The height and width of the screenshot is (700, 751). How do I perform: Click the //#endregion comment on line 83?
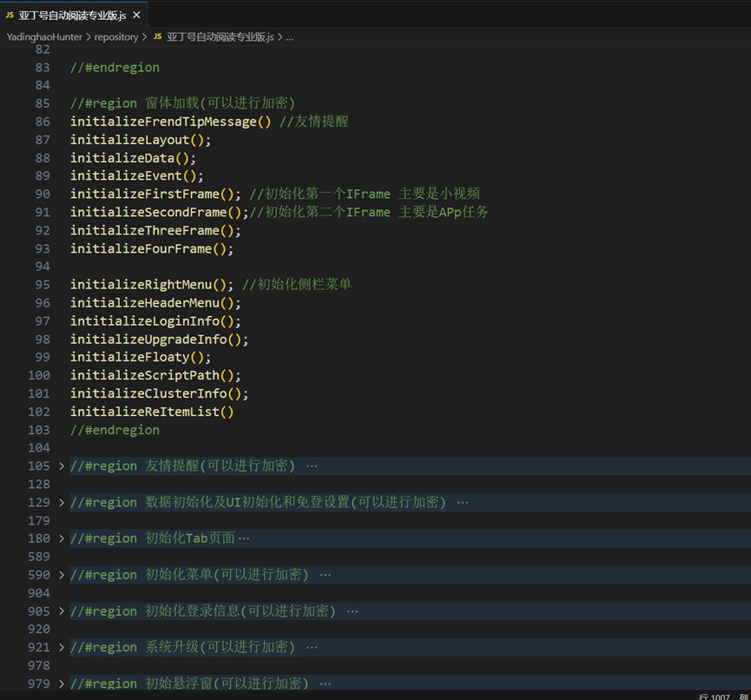(x=115, y=68)
